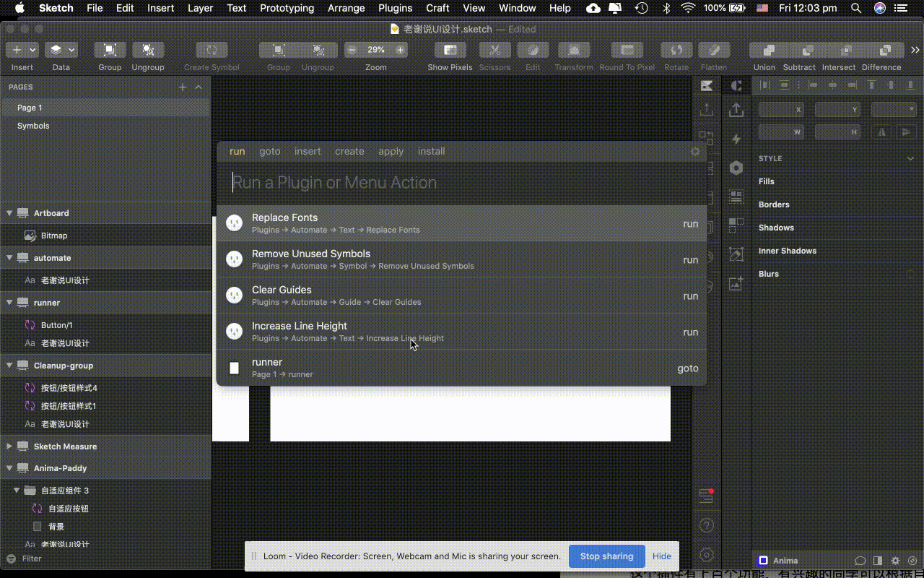
Task: Click the Create Symbol toolbar icon
Action: (x=212, y=50)
